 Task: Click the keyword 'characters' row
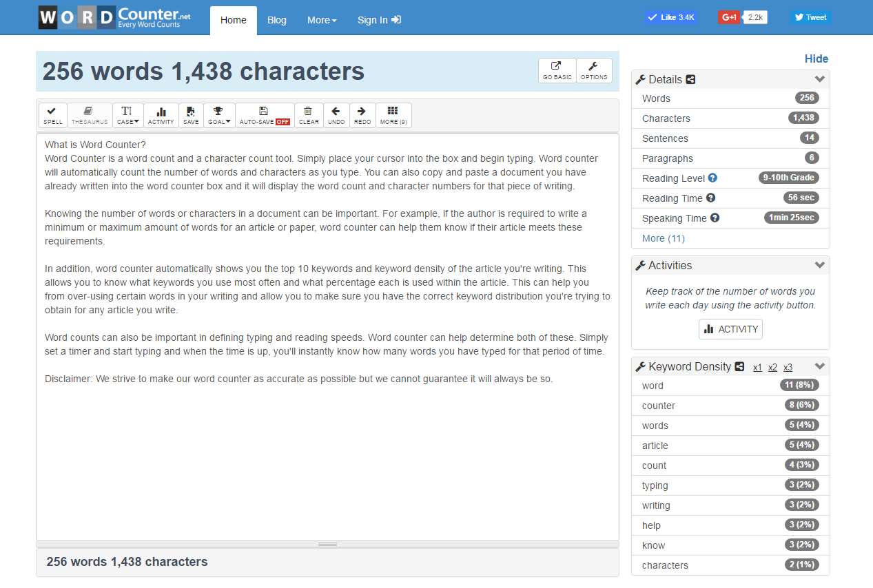[x=730, y=565]
